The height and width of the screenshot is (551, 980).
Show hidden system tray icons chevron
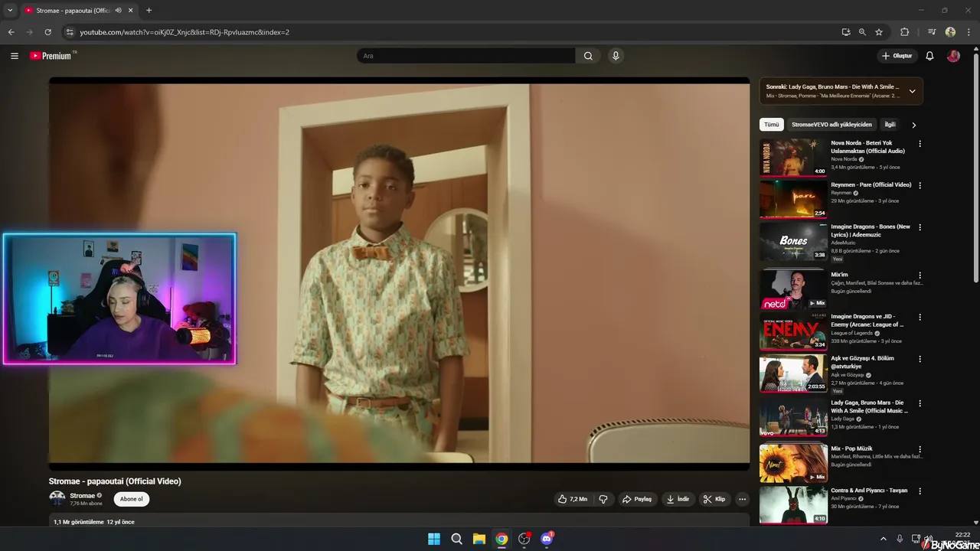(x=883, y=539)
